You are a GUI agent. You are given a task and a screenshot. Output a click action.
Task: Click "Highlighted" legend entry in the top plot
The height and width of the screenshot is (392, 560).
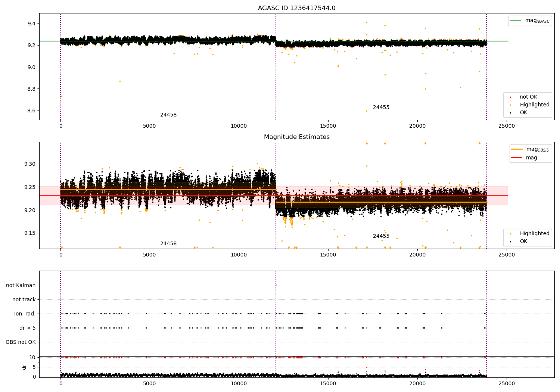coord(535,105)
